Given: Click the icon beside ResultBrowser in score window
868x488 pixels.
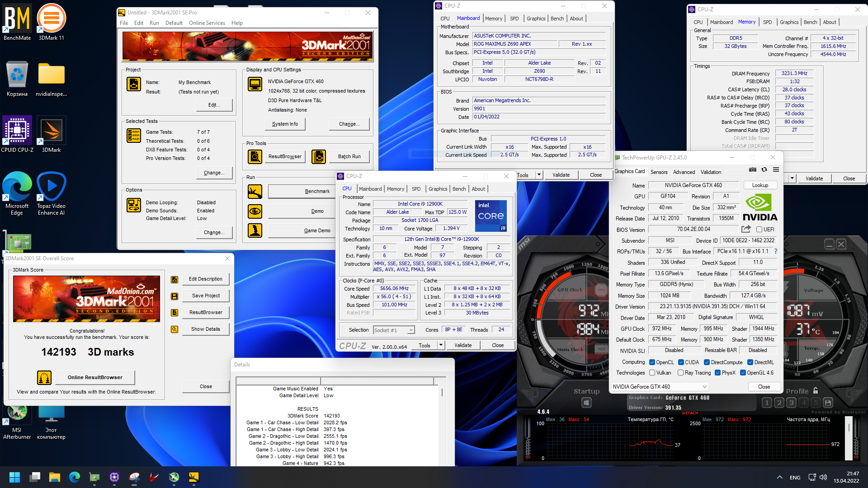Looking at the screenshot, I should (175, 313).
